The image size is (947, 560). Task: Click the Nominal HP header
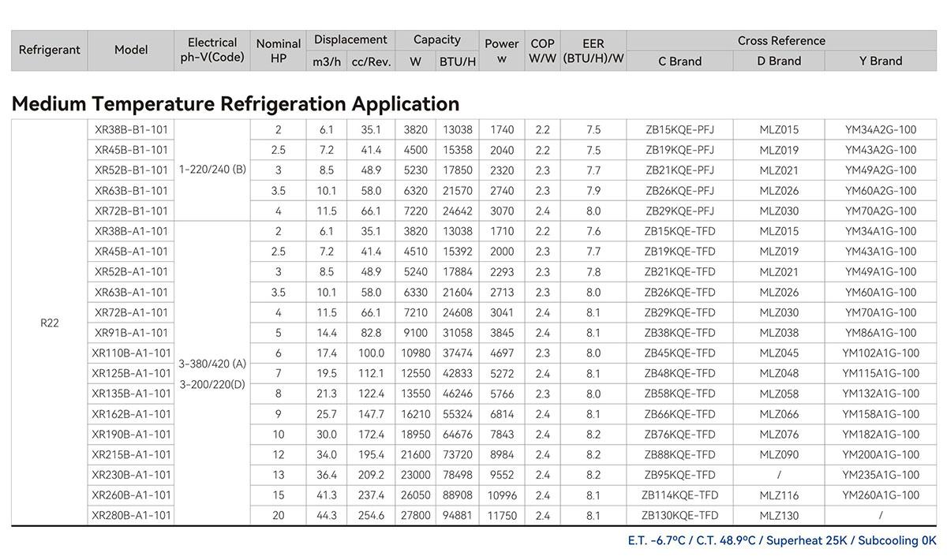coord(279,50)
